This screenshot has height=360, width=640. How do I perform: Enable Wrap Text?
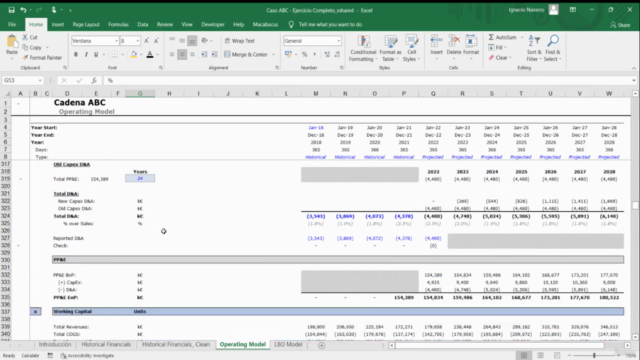point(240,41)
